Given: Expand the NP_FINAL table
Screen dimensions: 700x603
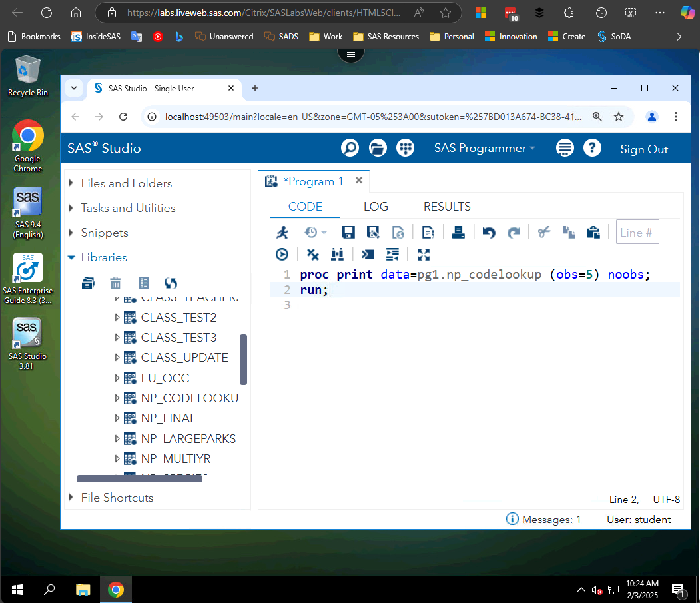Looking at the screenshot, I should tap(117, 418).
